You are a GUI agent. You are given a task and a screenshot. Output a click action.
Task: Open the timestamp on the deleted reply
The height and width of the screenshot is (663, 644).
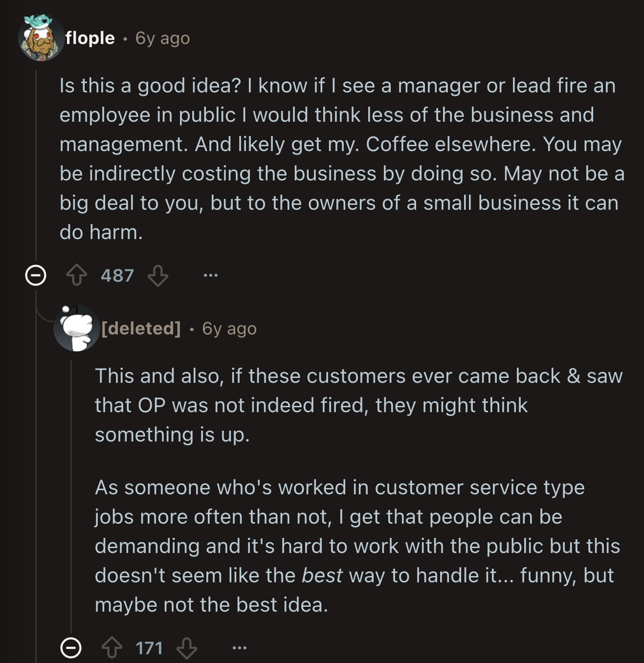tap(229, 329)
